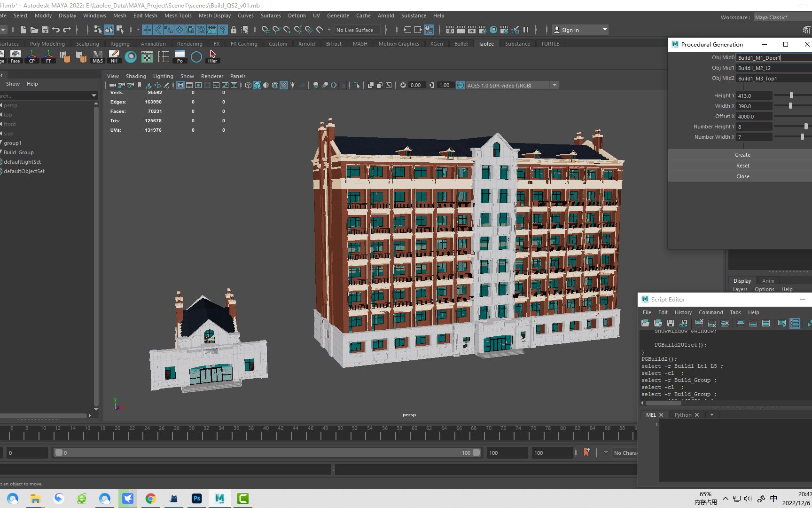Switch to the Python tab in Script Editor

[683, 415]
